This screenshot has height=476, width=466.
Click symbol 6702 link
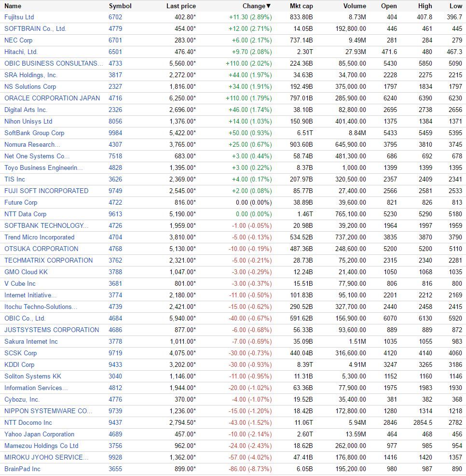click(115, 17)
